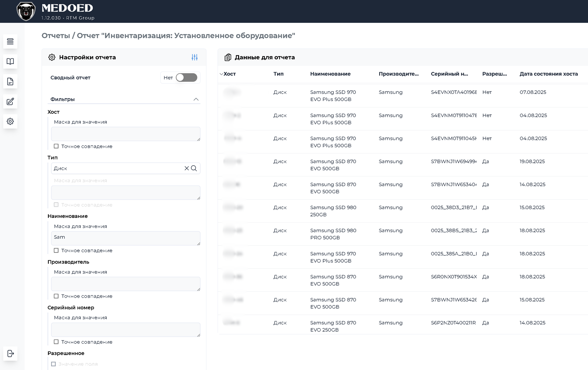Clear the Тип field with X icon
The image size is (588, 370).
(187, 168)
